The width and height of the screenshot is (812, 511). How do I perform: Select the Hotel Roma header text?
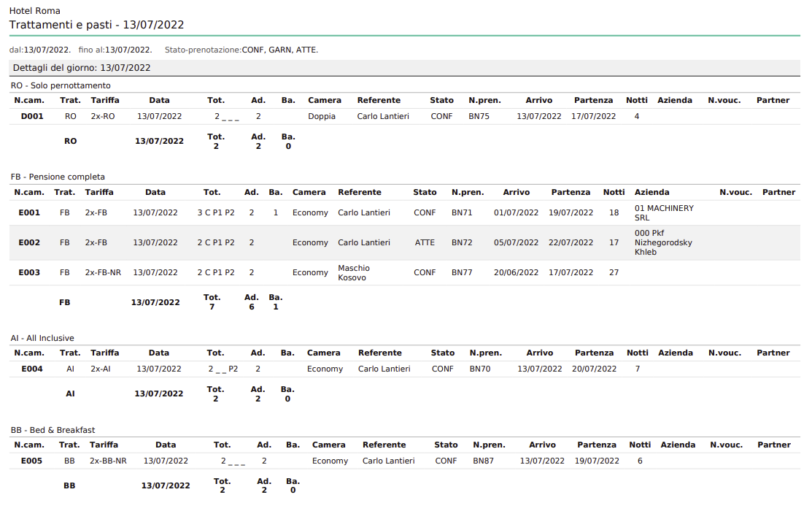(35, 11)
